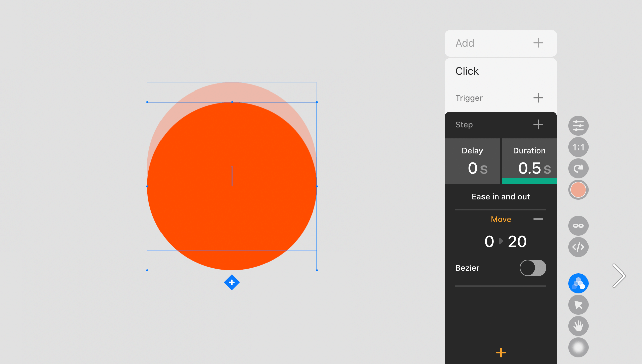The width and height of the screenshot is (642, 364).
Task: Switch to the Delay tab
Action: (472, 161)
